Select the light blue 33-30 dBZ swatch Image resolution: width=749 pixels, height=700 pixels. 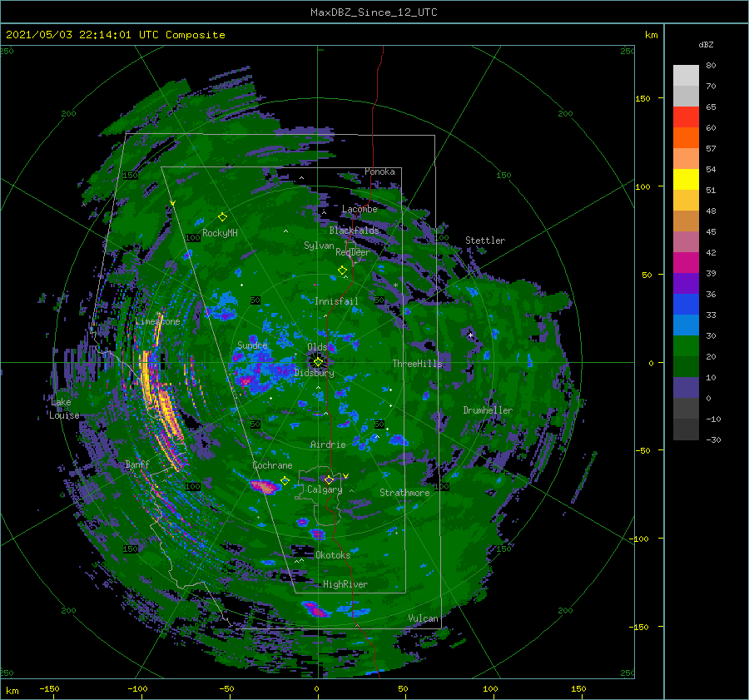(x=686, y=325)
